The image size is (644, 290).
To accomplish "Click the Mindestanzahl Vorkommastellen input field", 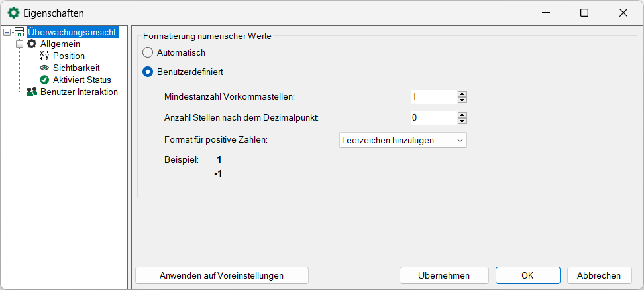I will [x=433, y=97].
